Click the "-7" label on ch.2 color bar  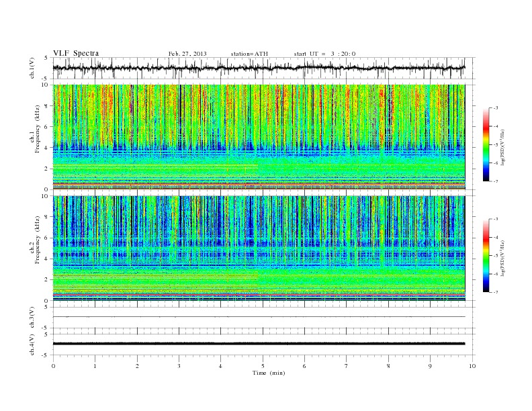click(496, 292)
